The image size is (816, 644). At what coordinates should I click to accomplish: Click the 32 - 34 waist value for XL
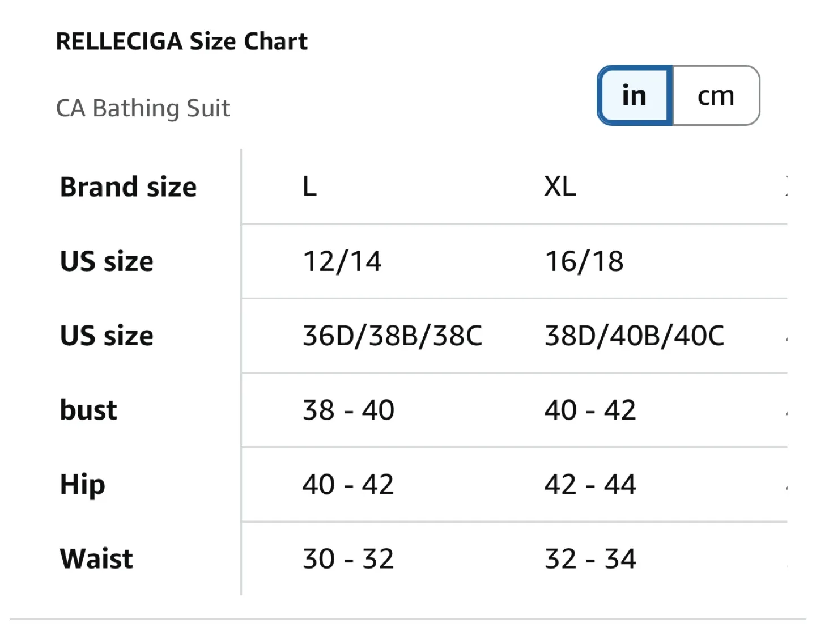click(x=590, y=558)
